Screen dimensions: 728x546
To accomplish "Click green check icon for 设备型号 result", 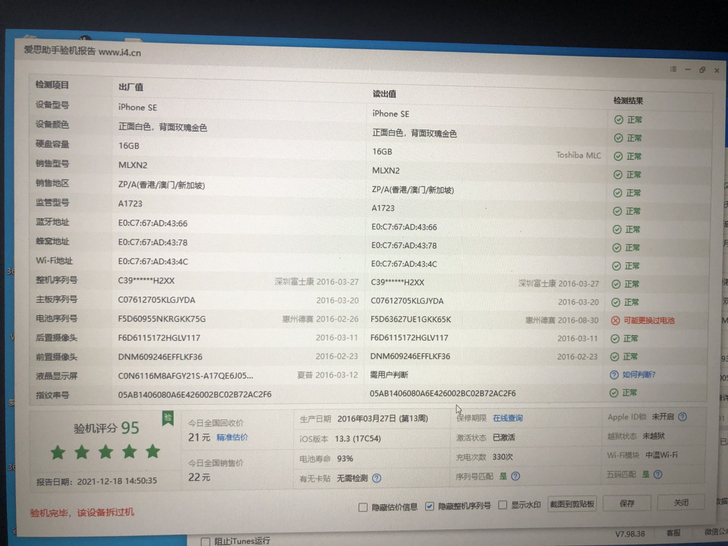I will [618, 120].
